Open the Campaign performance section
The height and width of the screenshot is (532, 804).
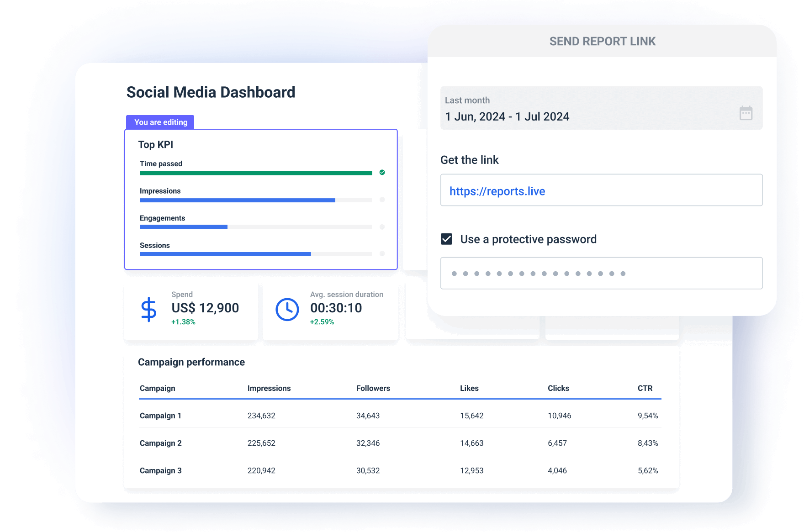tap(191, 362)
